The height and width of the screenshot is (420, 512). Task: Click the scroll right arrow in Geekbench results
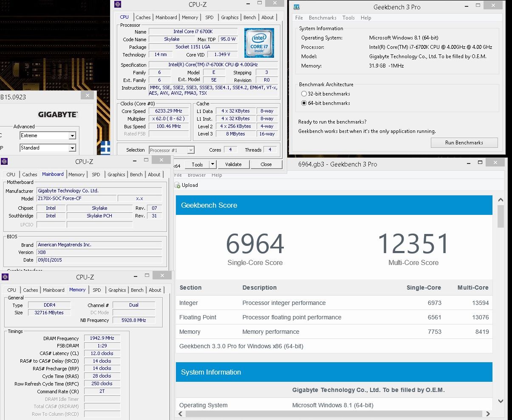click(x=488, y=414)
